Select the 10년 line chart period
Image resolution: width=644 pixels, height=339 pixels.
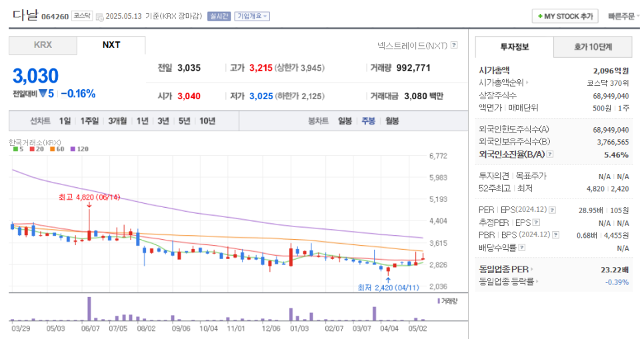(207, 121)
